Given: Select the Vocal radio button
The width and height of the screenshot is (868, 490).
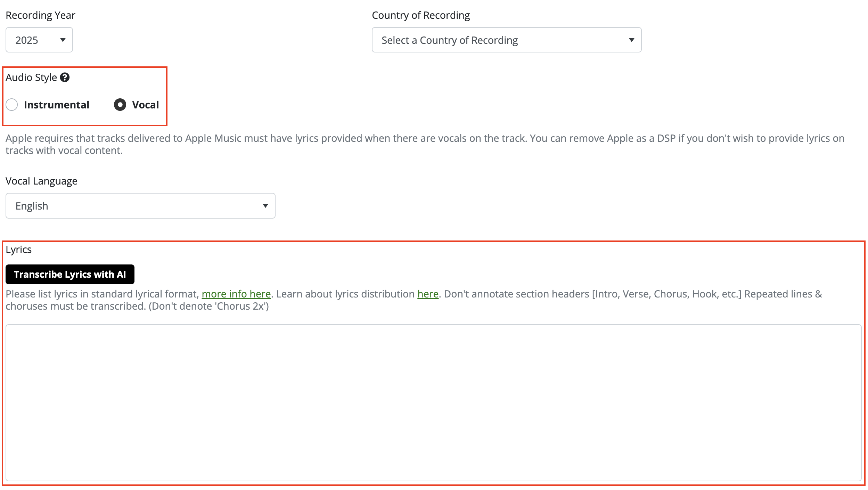Looking at the screenshot, I should tap(120, 105).
